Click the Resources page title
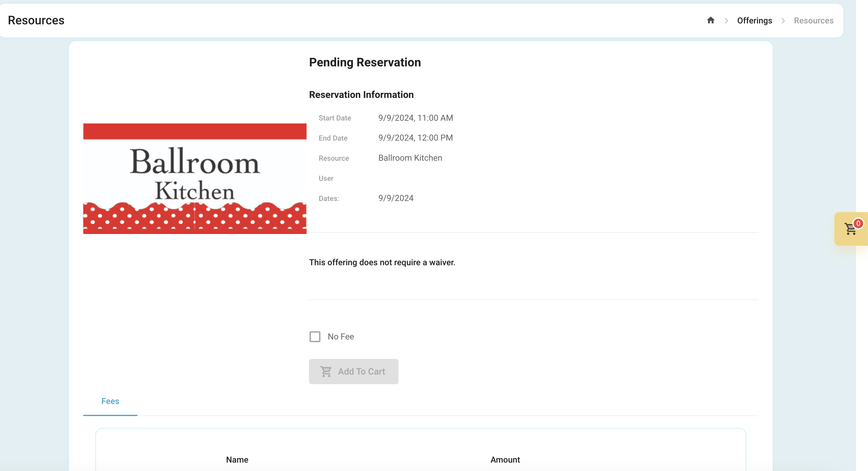This screenshot has width=868, height=471. (36, 20)
